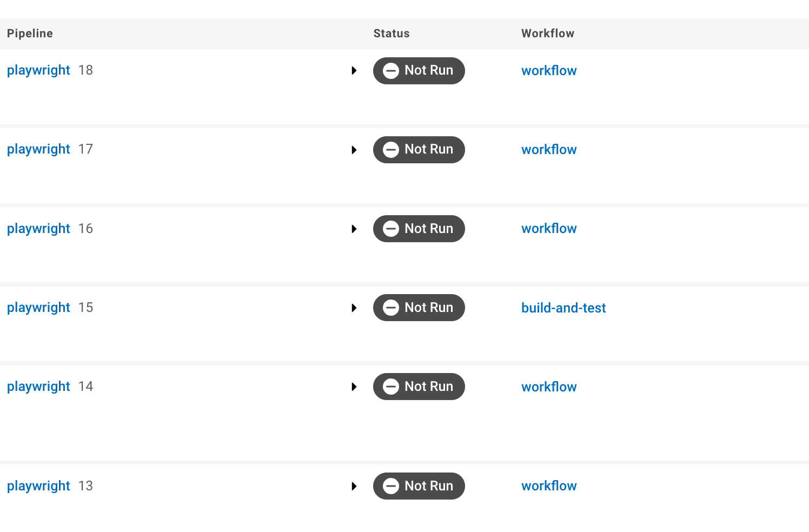Image resolution: width=809 pixels, height=532 pixels.
Task: Open the build-and-test workflow link
Action: click(x=563, y=308)
